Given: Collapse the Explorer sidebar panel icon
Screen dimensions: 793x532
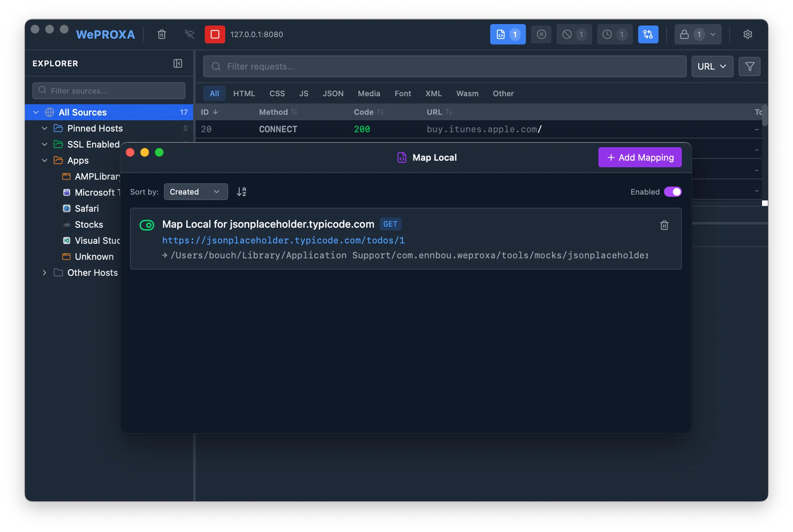Looking at the screenshot, I should 177,63.
